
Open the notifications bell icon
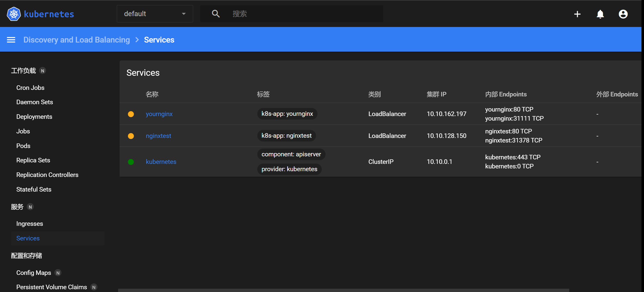click(600, 14)
